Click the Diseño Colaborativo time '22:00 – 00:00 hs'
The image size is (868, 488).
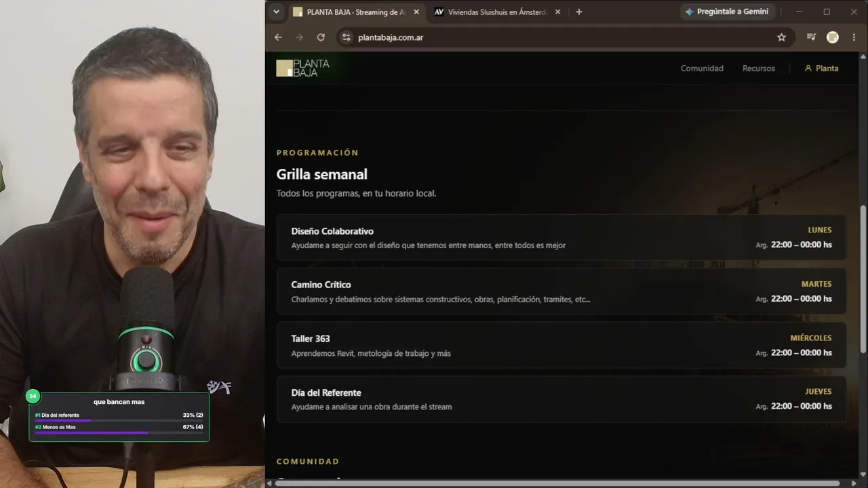(802, 245)
